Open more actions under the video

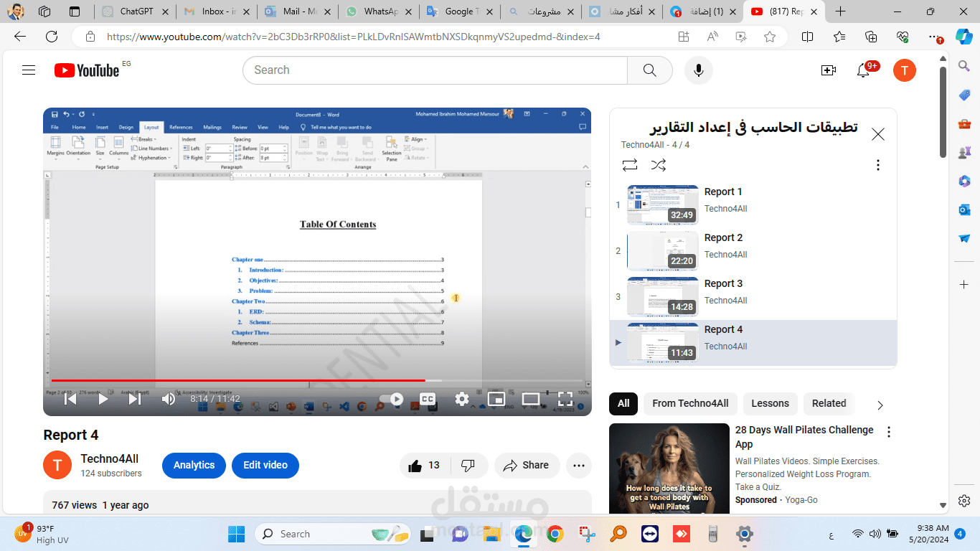click(x=579, y=466)
